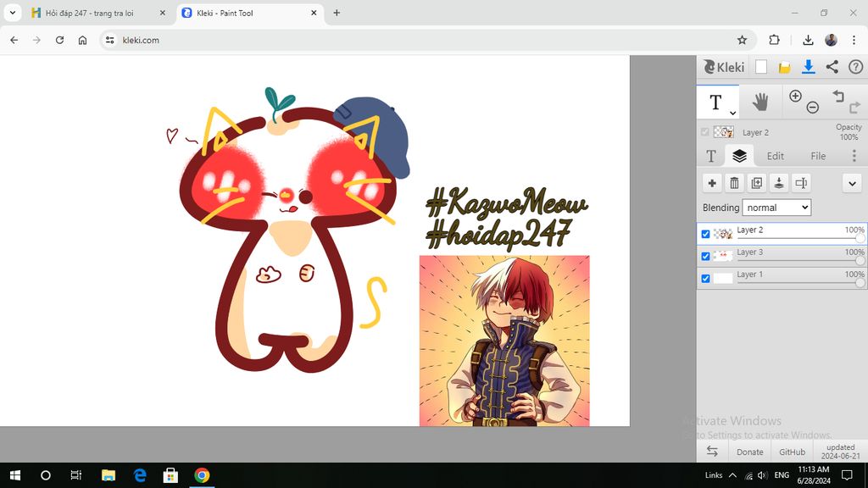Select Layer 1 thumbnail in layer list

coord(723,278)
